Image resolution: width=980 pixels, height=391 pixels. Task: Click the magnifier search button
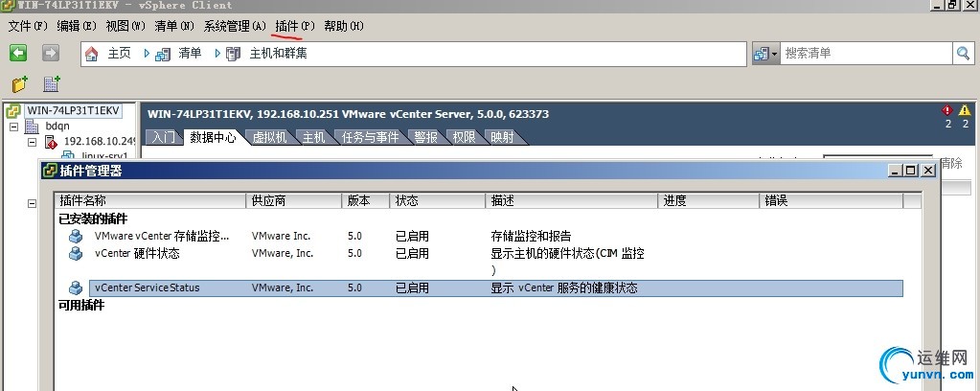(963, 54)
